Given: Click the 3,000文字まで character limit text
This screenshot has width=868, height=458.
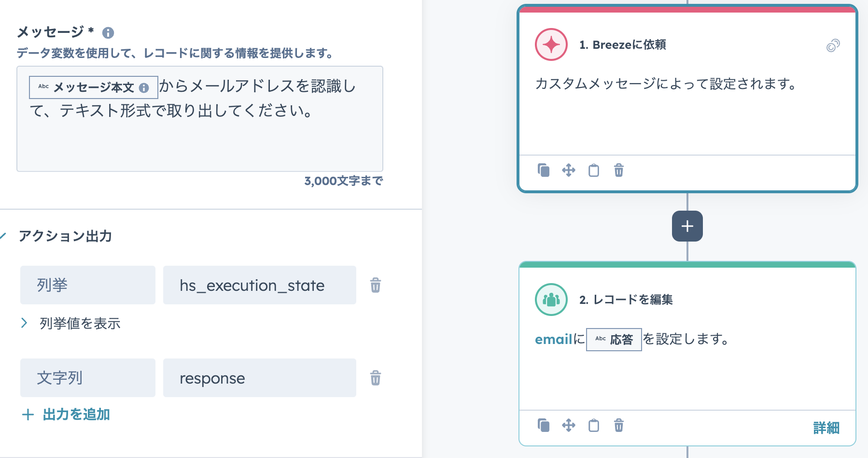Looking at the screenshot, I should tap(344, 181).
